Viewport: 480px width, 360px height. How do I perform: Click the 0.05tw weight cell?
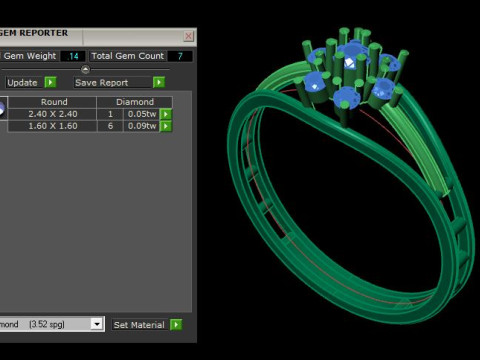coord(142,114)
